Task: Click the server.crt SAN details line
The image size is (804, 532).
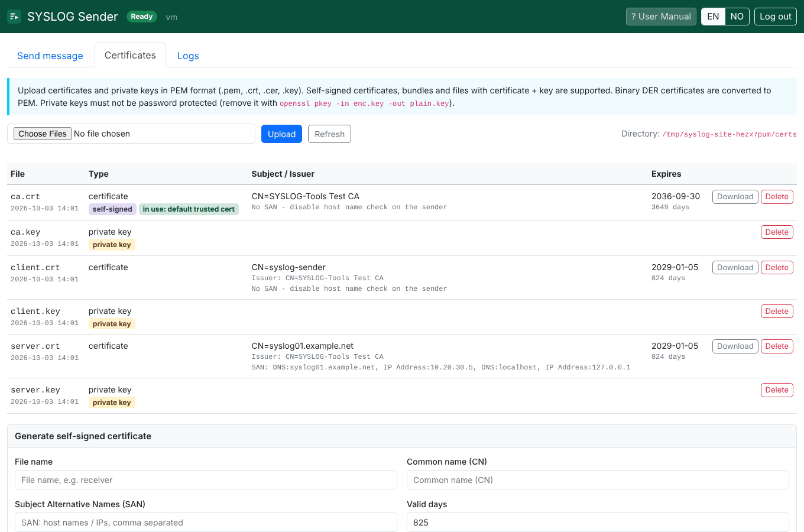Action: coord(441,367)
